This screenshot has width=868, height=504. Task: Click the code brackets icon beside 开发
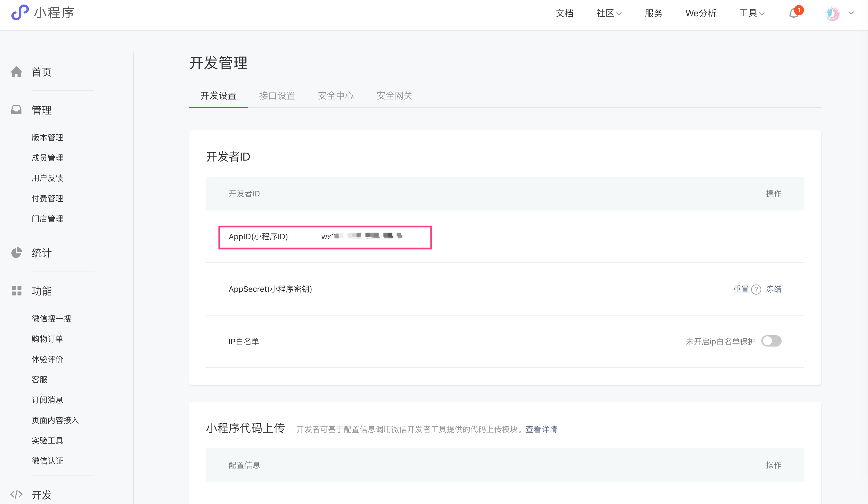[16, 494]
